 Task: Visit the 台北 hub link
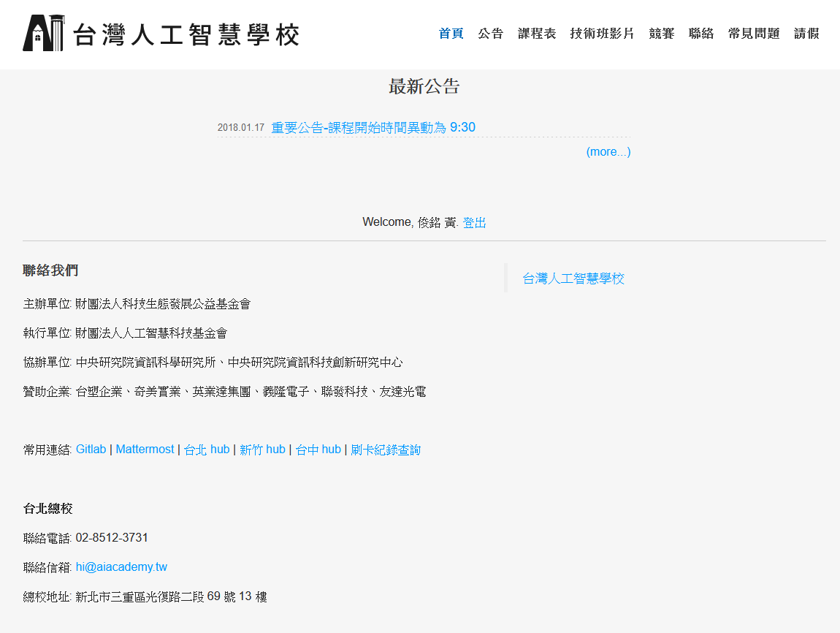point(207,450)
